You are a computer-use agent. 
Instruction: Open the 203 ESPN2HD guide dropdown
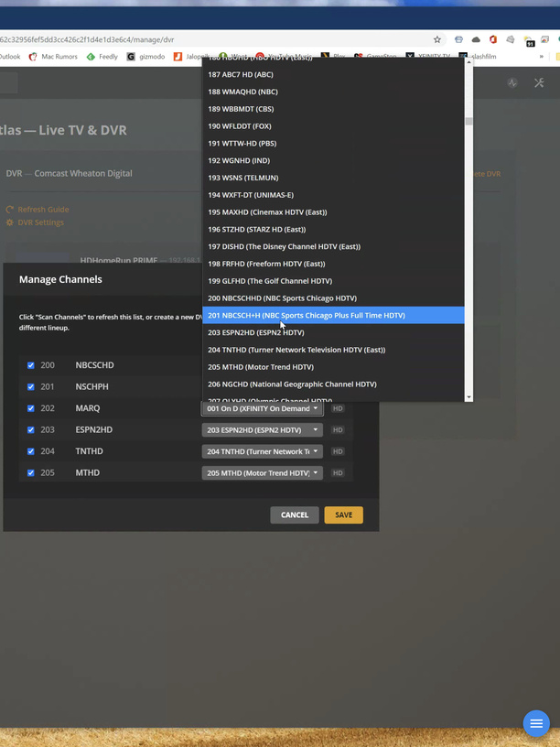tap(263, 430)
